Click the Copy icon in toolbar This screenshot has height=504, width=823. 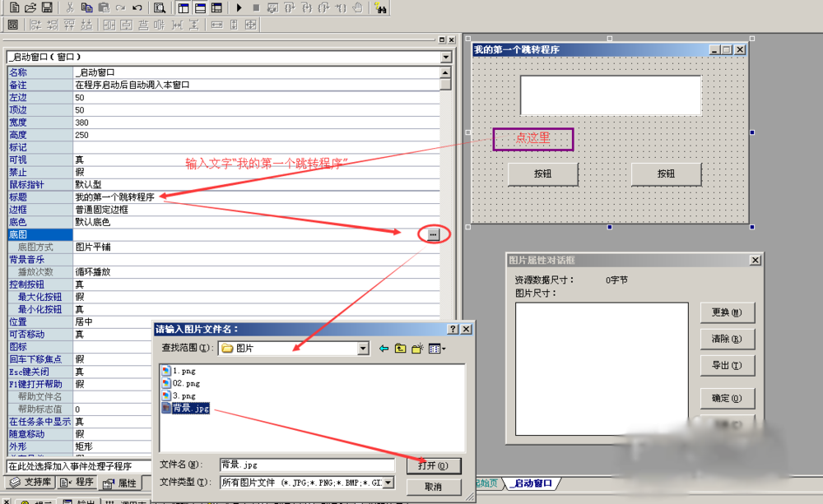(x=86, y=7)
